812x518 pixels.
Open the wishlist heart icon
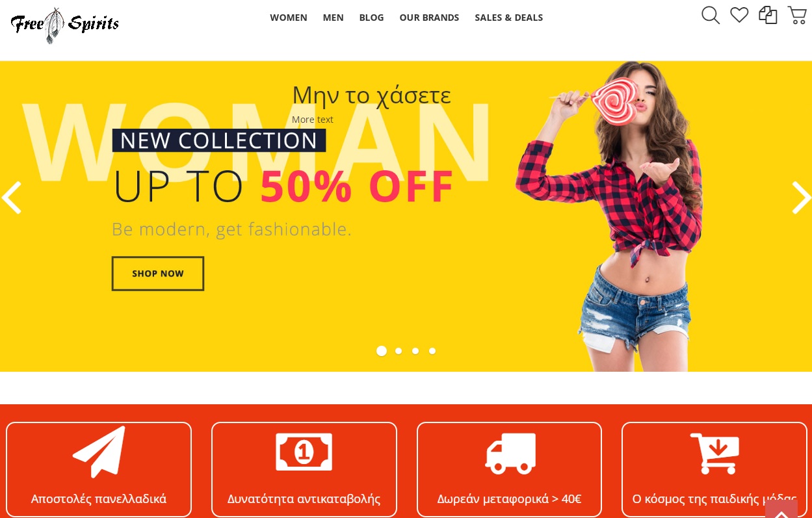739,15
